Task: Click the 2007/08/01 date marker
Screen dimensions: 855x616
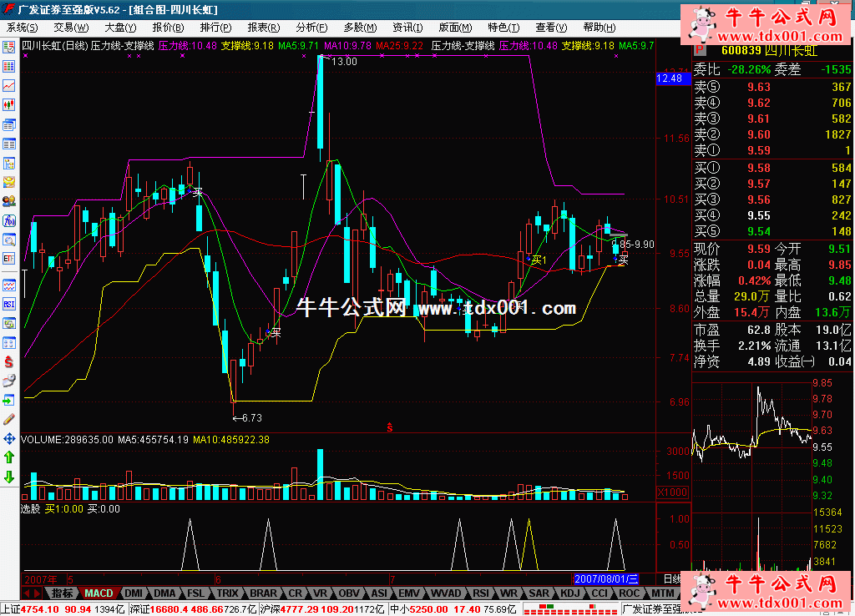Action: pos(606,579)
